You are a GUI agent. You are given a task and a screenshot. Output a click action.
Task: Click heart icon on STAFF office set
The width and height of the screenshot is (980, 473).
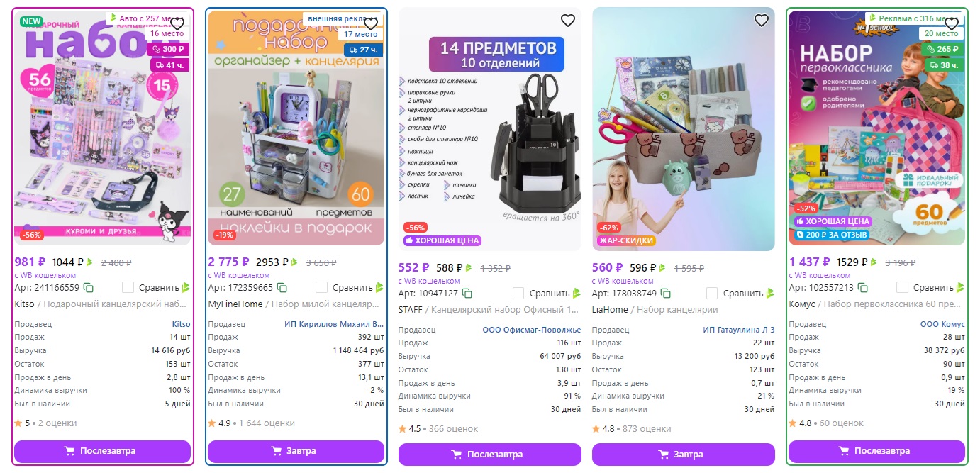point(568,21)
